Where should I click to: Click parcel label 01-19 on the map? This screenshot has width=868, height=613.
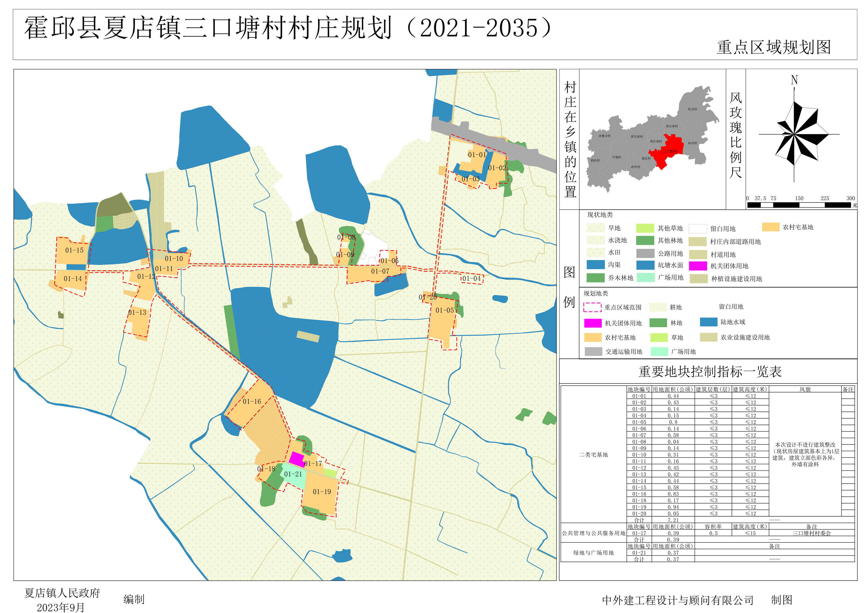tap(322, 492)
